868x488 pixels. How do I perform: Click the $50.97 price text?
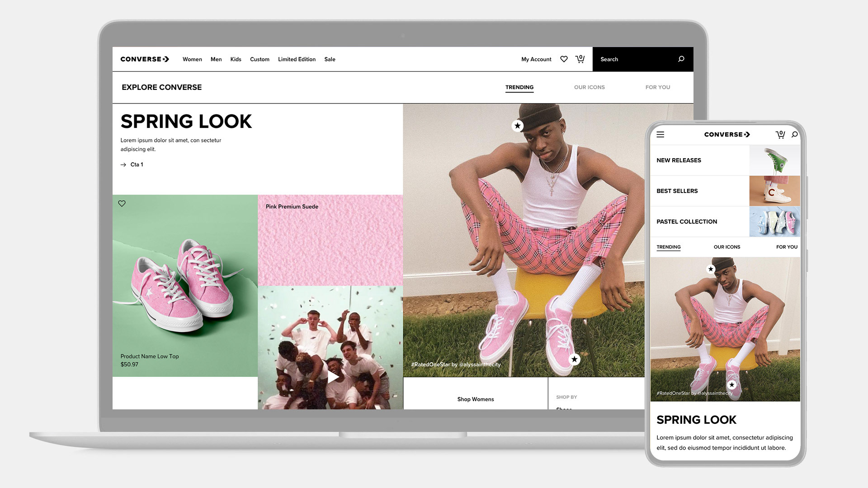click(129, 364)
